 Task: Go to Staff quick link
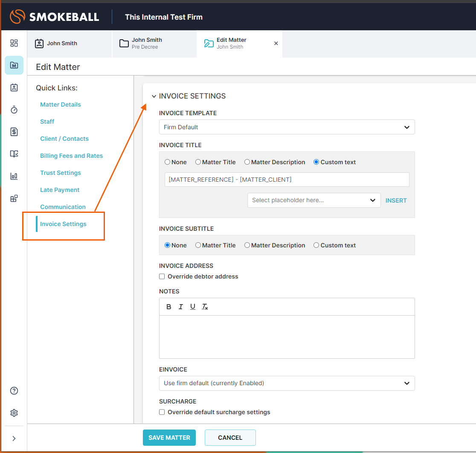[x=47, y=122]
